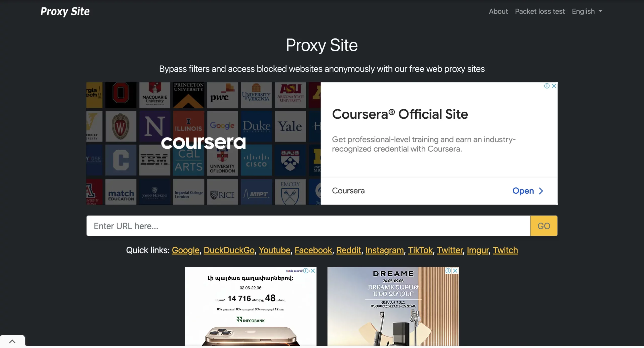Open the Twitter quick link

coord(450,250)
